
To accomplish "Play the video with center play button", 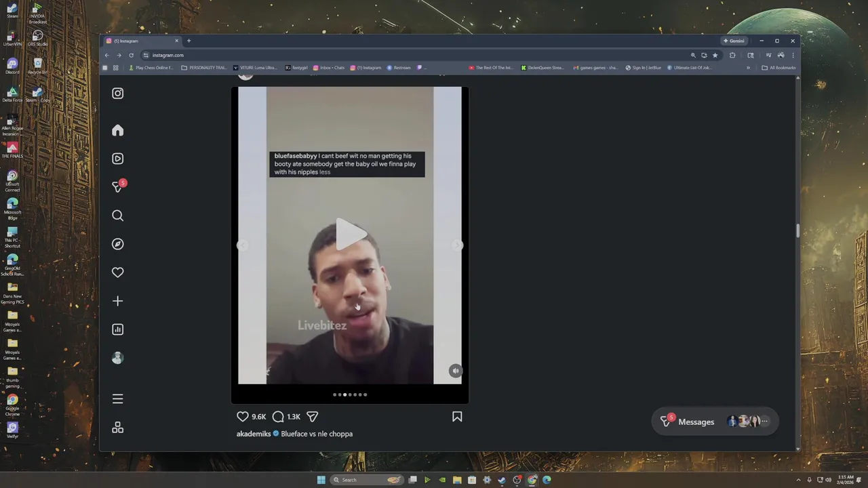I will pos(351,235).
